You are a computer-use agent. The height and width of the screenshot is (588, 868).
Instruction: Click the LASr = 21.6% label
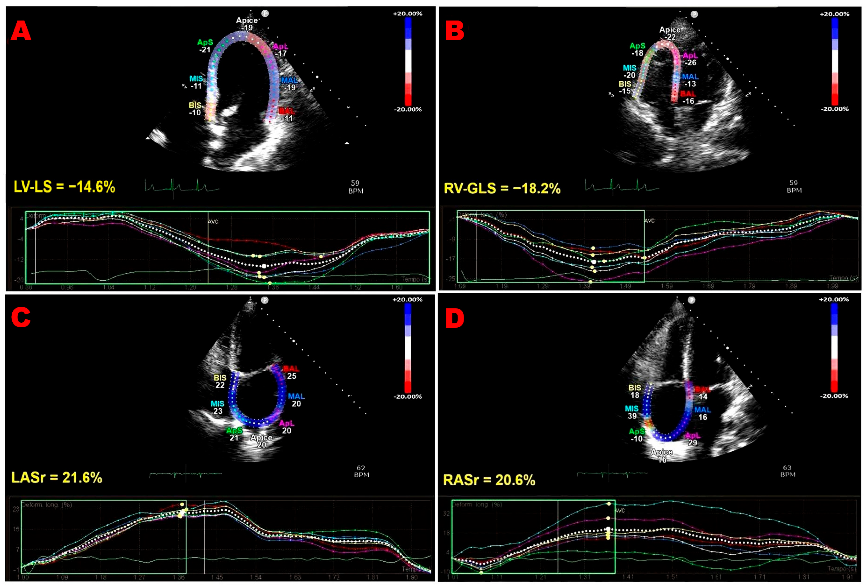pos(57,477)
